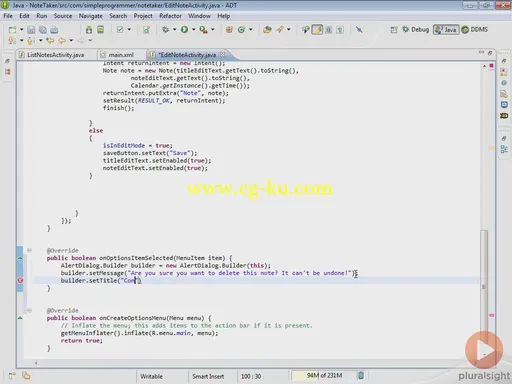
Task: Open the Refactor menu
Action: coord(170,16)
